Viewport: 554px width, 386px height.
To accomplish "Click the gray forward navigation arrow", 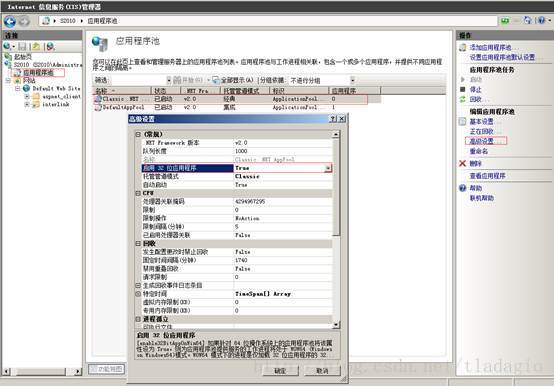I will [24, 22].
